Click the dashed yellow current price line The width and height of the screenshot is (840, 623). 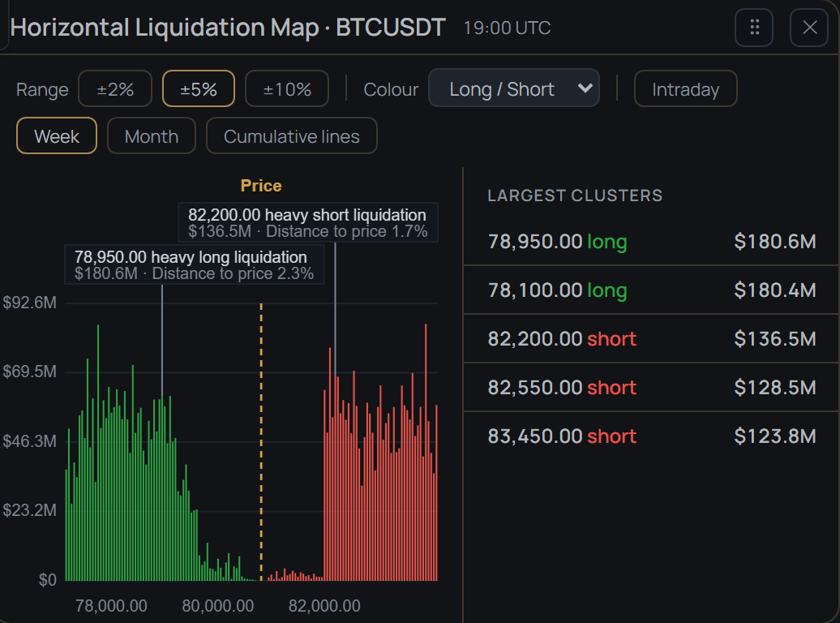pyautogui.click(x=261, y=442)
